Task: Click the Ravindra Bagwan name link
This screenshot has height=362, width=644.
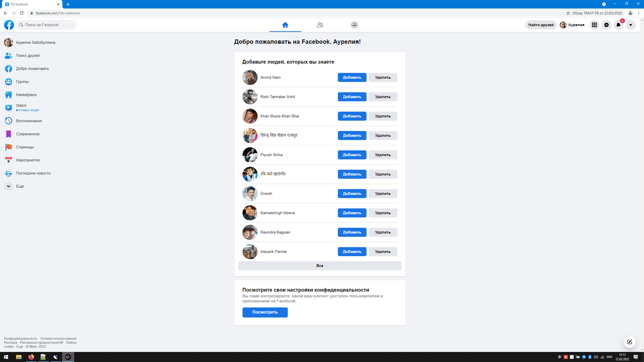Action: point(275,232)
